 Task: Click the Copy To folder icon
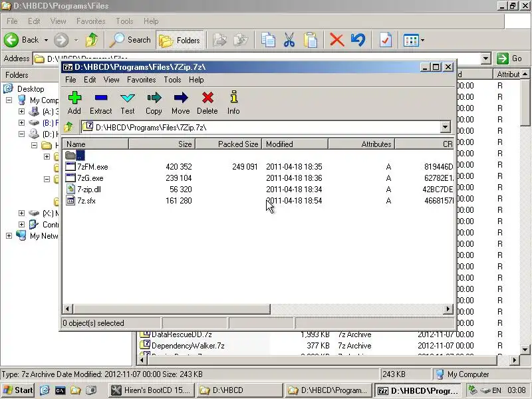[x=241, y=40]
